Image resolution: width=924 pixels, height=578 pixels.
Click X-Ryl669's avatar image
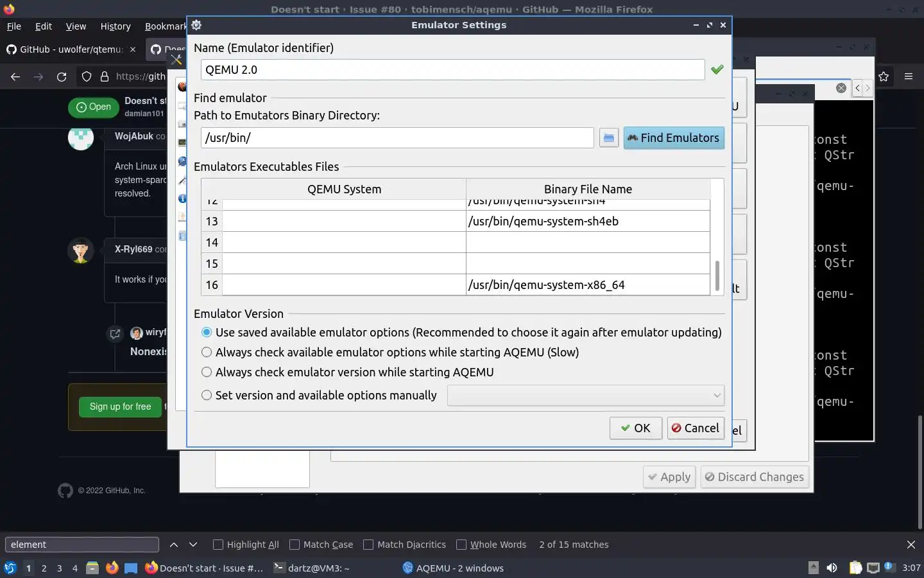[81, 250]
